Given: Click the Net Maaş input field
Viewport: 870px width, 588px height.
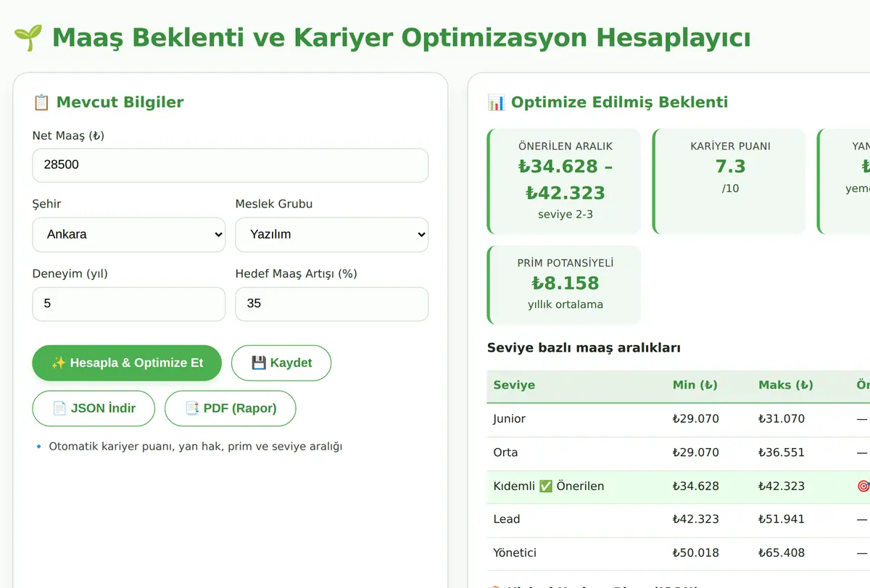Looking at the screenshot, I should [231, 165].
